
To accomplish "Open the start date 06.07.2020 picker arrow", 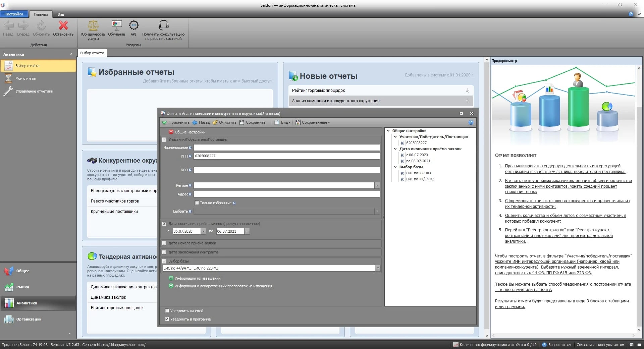I will [x=203, y=231].
